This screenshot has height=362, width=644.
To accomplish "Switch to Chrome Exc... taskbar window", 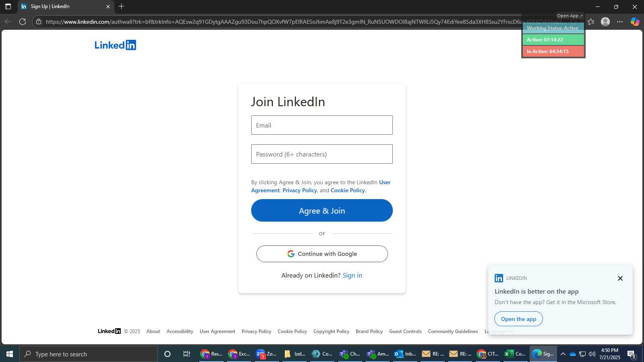I will point(239,354).
